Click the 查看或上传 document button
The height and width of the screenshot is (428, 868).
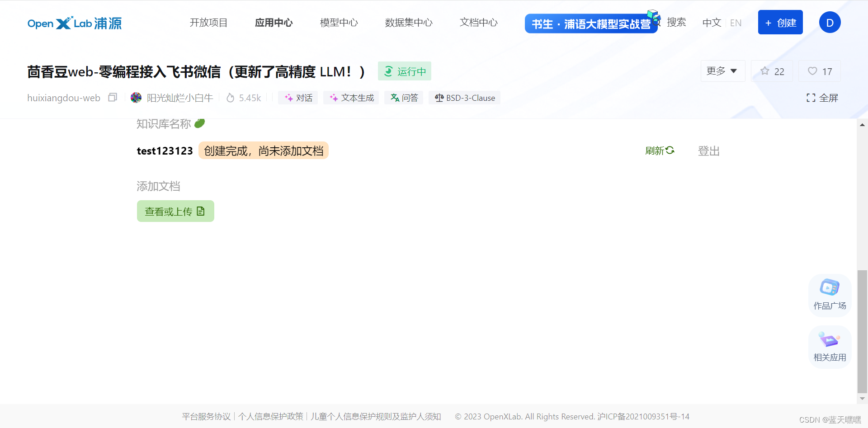pyautogui.click(x=175, y=211)
